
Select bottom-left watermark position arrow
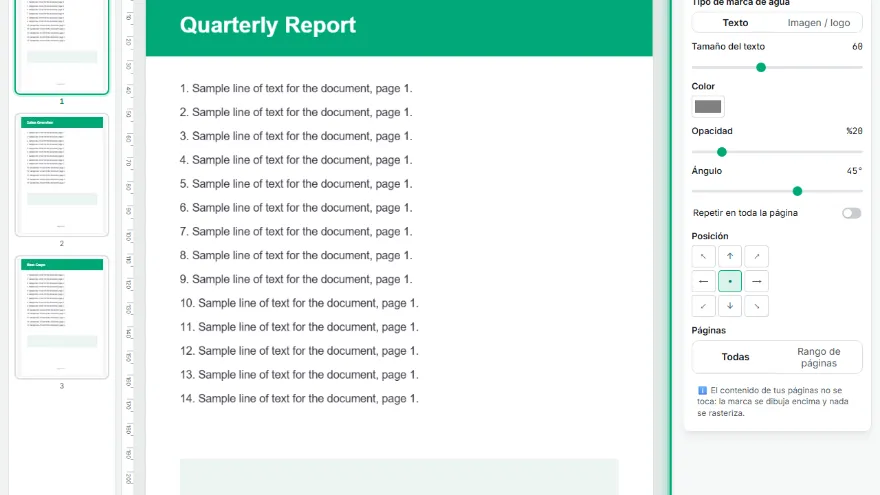(703, 306)
